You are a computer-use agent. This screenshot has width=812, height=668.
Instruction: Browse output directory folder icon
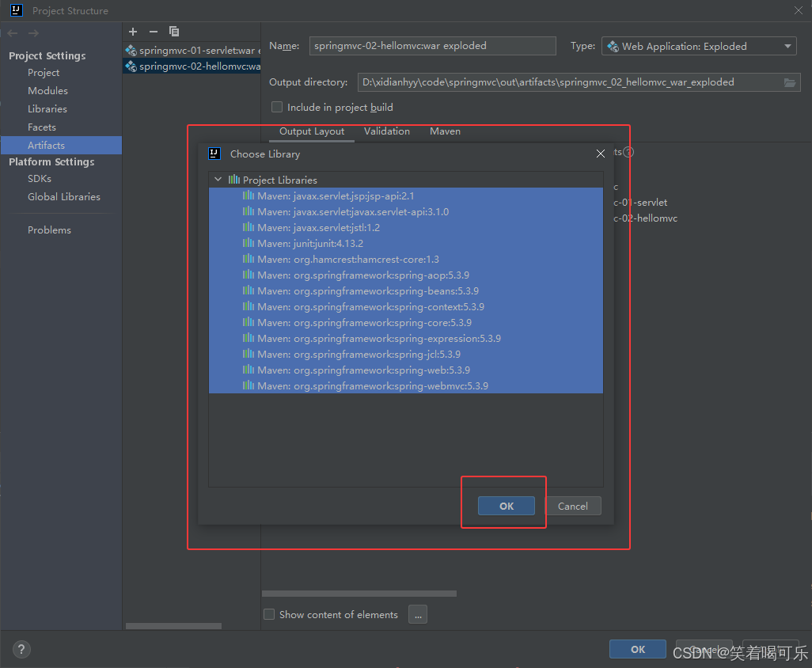click(789, 82)
